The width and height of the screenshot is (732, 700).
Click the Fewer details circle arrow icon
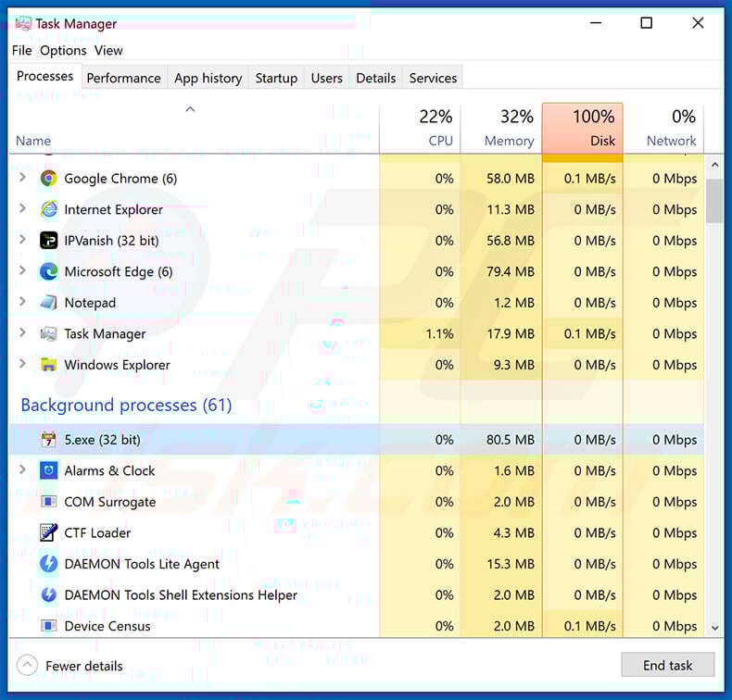tap(27, 666)
